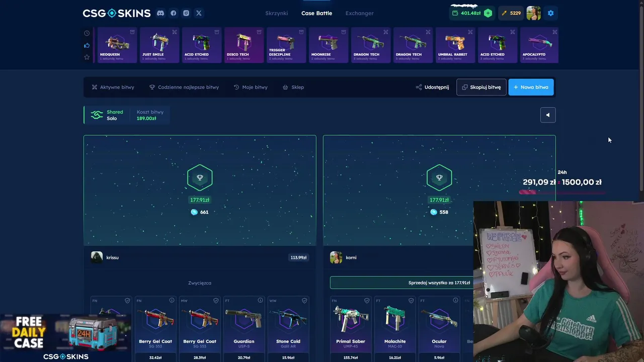Click the 155.74zł Primal Saber price
The height and width of the screenshot is (362, 644).
point(351,357)
